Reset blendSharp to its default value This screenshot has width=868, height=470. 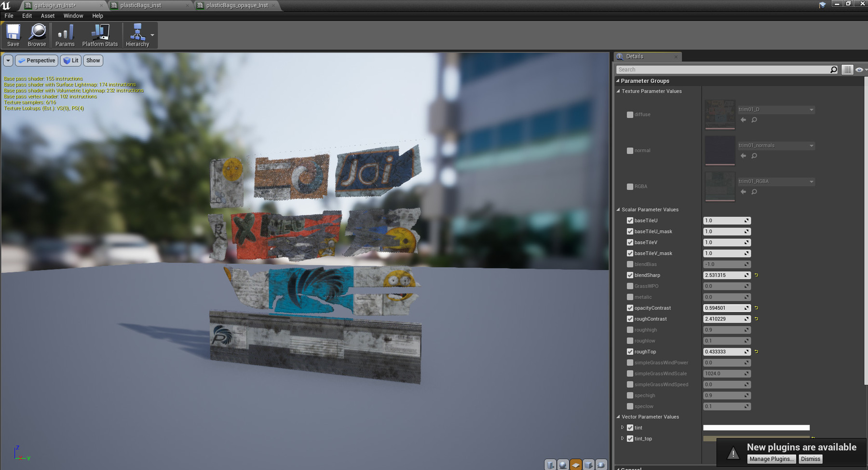tap(757, 275)
